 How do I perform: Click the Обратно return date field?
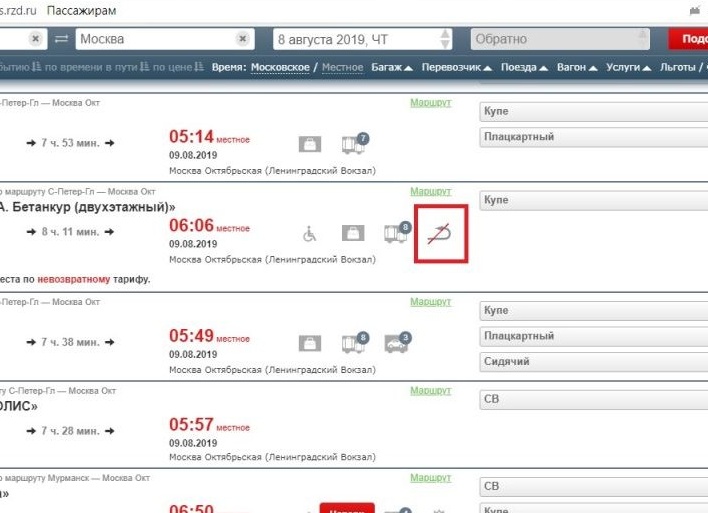[x=560, y=39]
